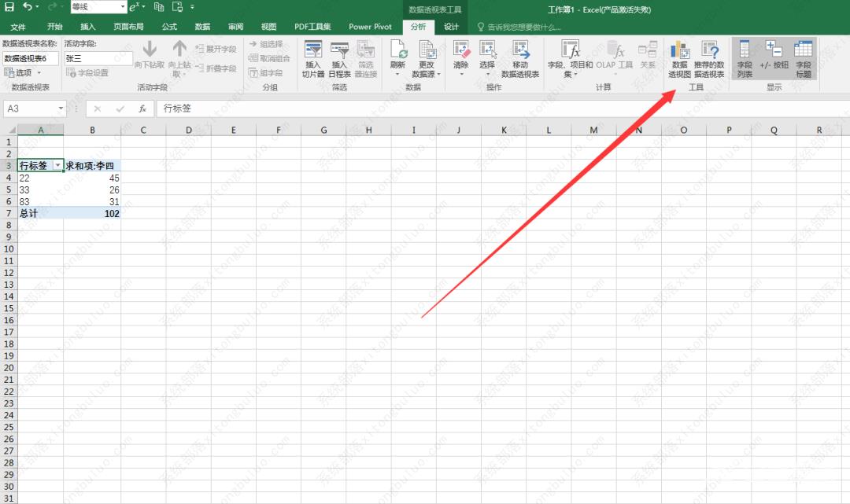Click the 向下钻取 drill down arrow

(150, 54)
